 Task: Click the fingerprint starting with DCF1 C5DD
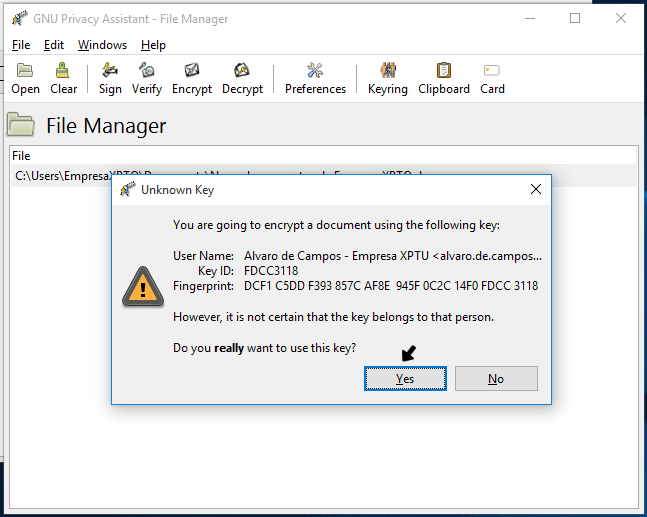tap(391, 286)
